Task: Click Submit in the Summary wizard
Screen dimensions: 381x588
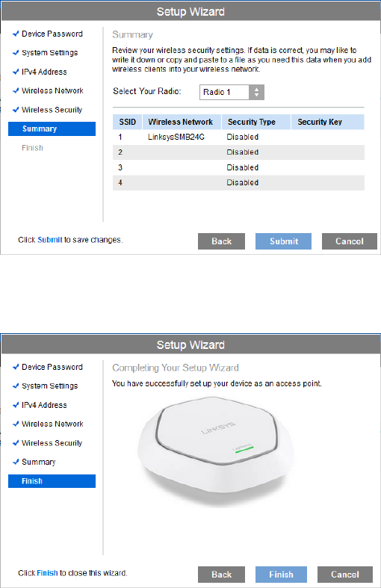Action: pyautogui.click(x=283, y=241)
